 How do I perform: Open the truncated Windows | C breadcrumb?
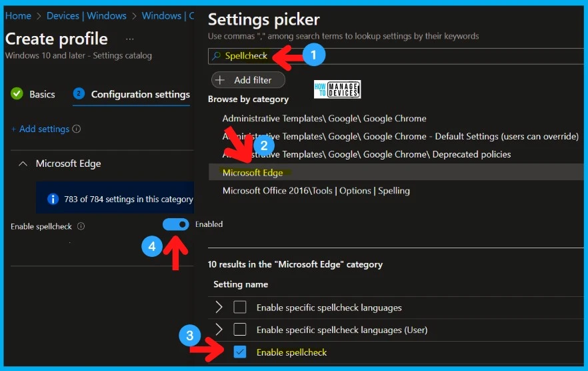[167, 16]
